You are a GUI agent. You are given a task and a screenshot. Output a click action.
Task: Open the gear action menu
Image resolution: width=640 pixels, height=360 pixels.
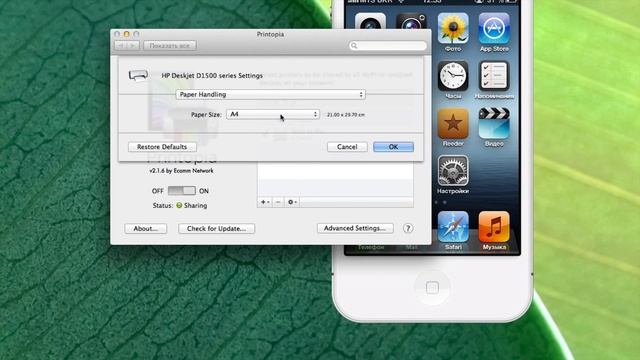(x=292, y=202)
